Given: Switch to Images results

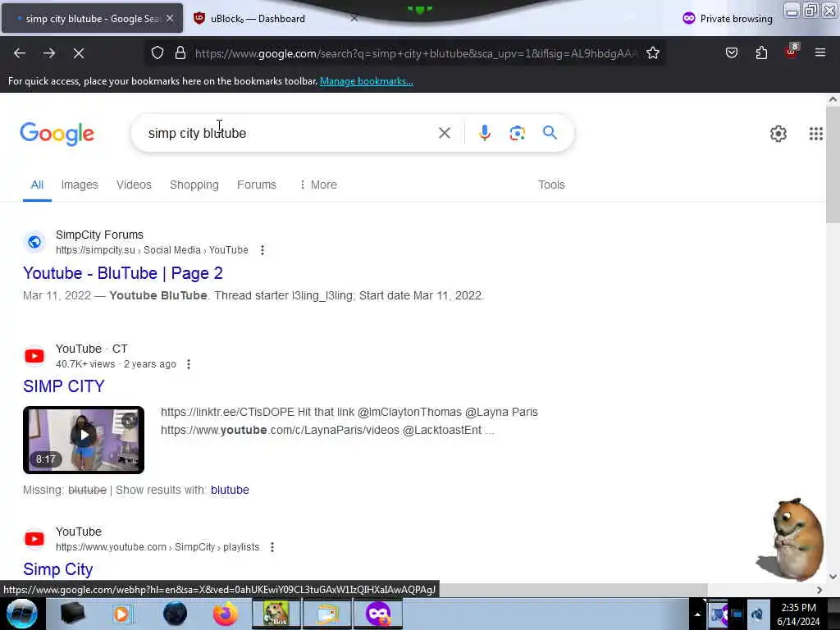Looking at the screenshot, I should 80,185.
